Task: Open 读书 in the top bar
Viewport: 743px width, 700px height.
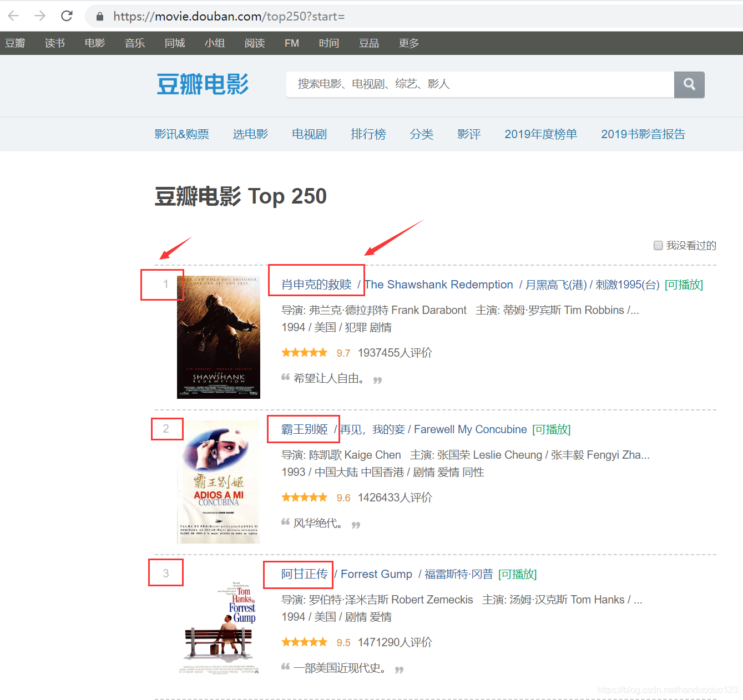Action: coord(55,43)
